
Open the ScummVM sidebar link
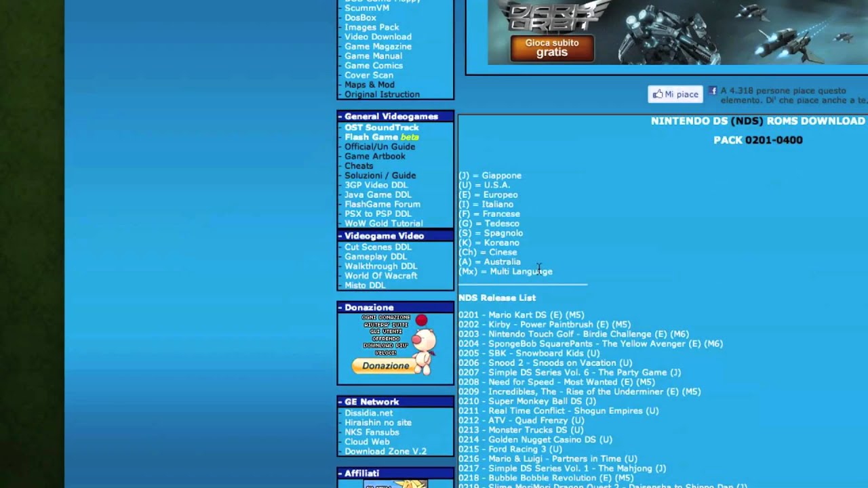[x=367, y=8]
